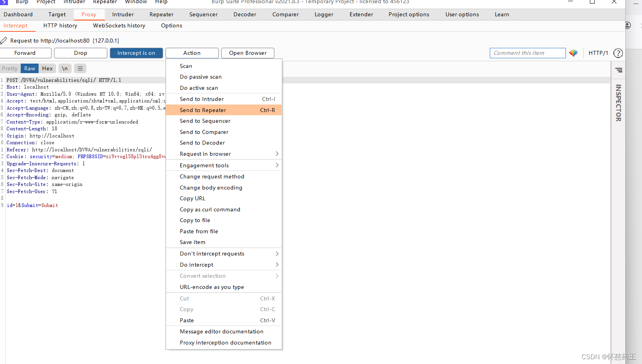
Task: Expand the vertical INSPECTOR panel label
Action: [618, 103]
